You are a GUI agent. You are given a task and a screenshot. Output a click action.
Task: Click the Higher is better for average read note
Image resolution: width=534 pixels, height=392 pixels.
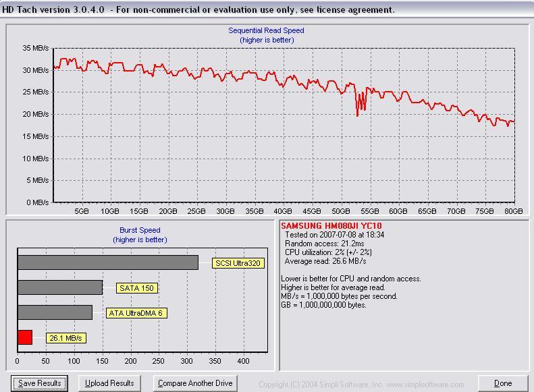(333, 287)
